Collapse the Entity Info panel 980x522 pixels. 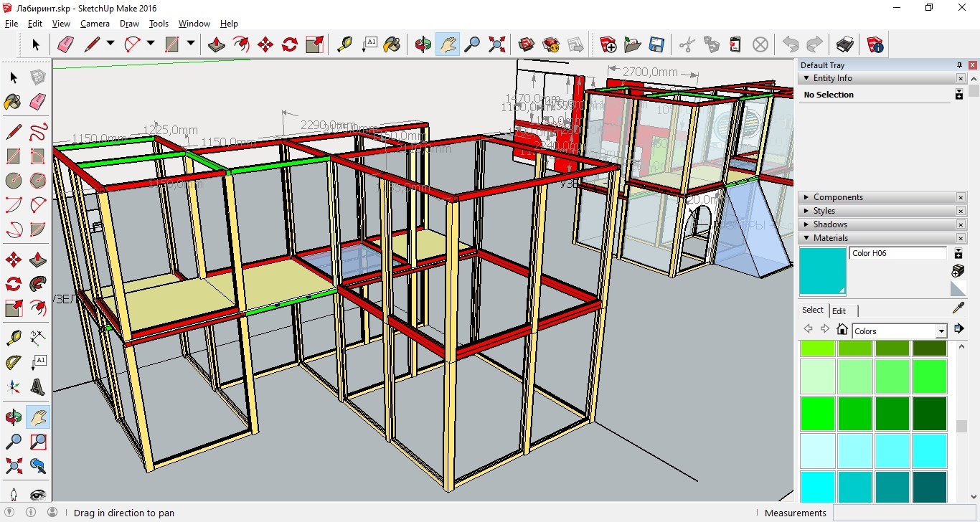806,78
